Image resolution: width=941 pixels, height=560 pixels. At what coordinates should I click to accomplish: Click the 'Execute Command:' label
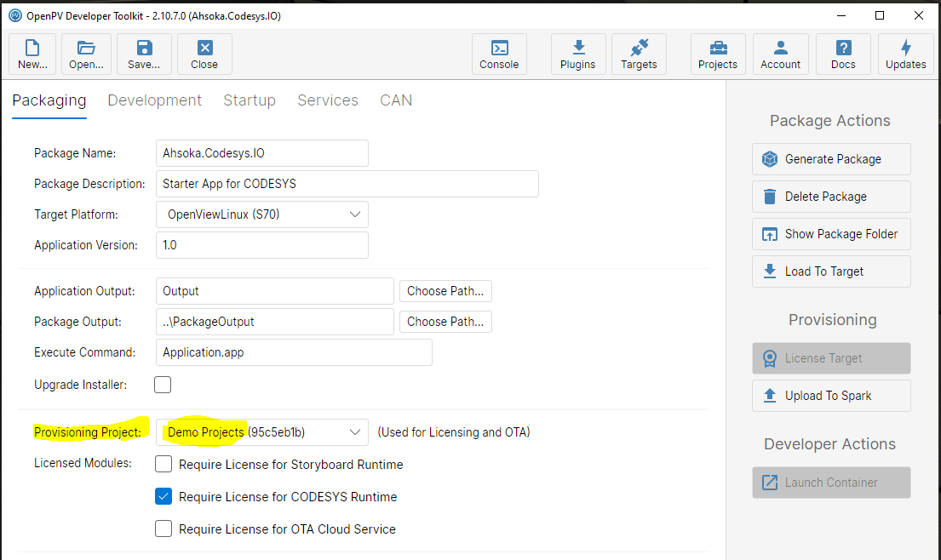[84, 352]
